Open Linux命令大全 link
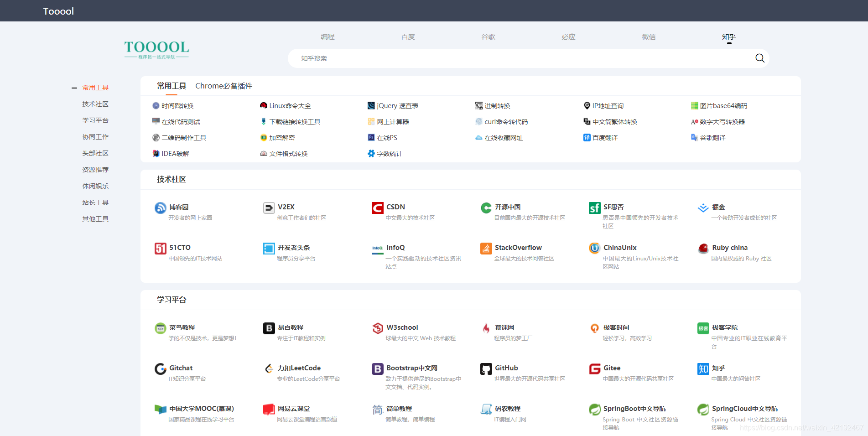This screenshot has width=868, height=436. click(286, 106)
